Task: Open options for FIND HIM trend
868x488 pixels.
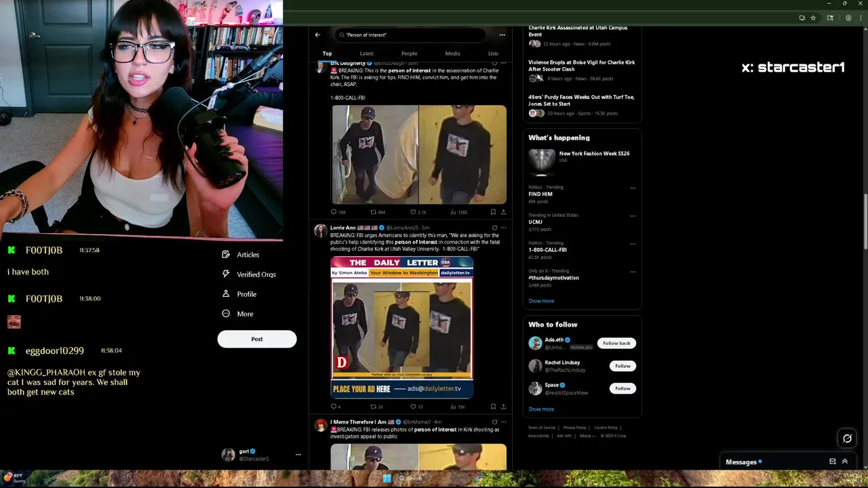Action: tap(633, 188)
